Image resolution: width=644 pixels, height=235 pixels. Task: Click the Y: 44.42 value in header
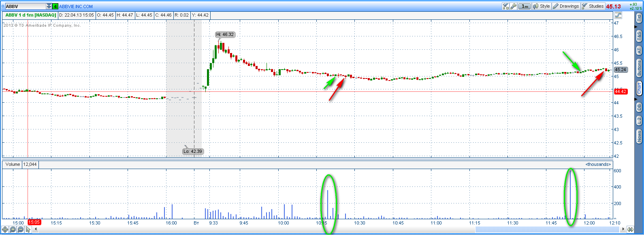click(x=200, y=15)
